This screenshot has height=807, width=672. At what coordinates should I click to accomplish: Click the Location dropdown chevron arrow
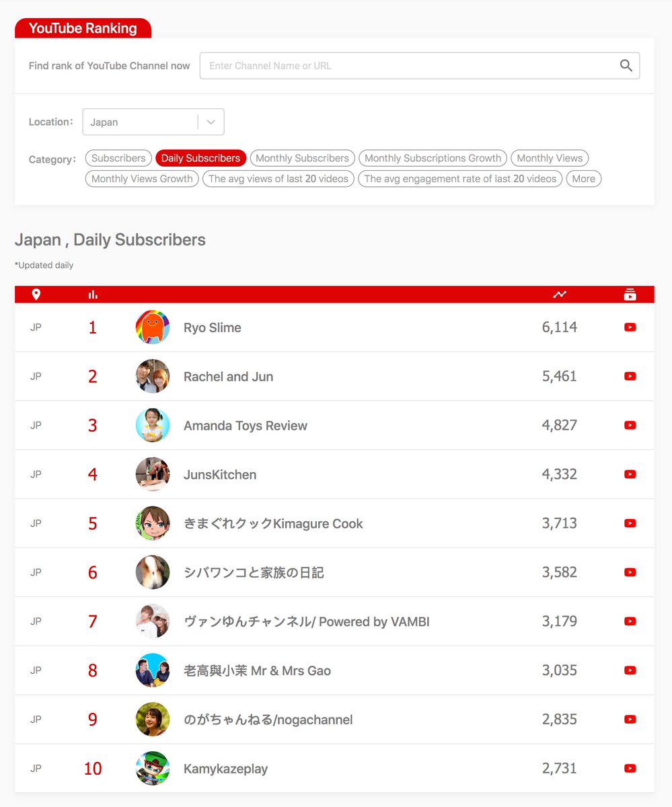pos(211,122)
